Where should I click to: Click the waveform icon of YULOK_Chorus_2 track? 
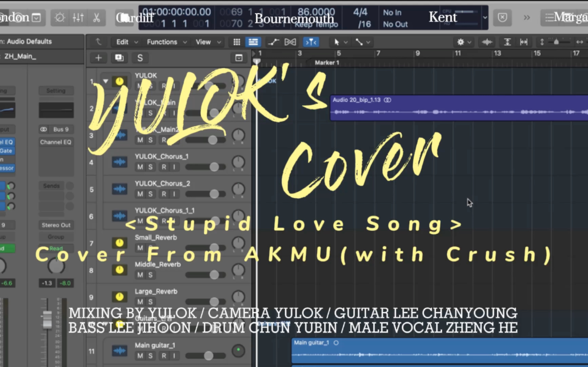(119, 189)
